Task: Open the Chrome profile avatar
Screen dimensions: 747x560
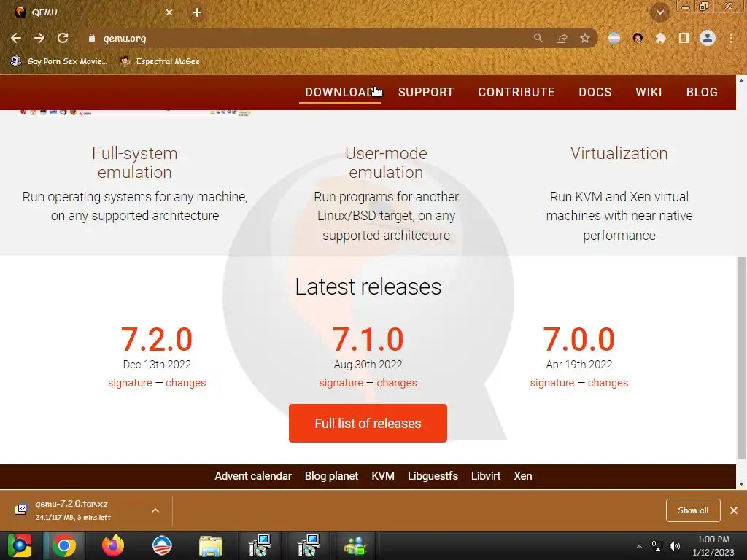Action: [708, 38]
